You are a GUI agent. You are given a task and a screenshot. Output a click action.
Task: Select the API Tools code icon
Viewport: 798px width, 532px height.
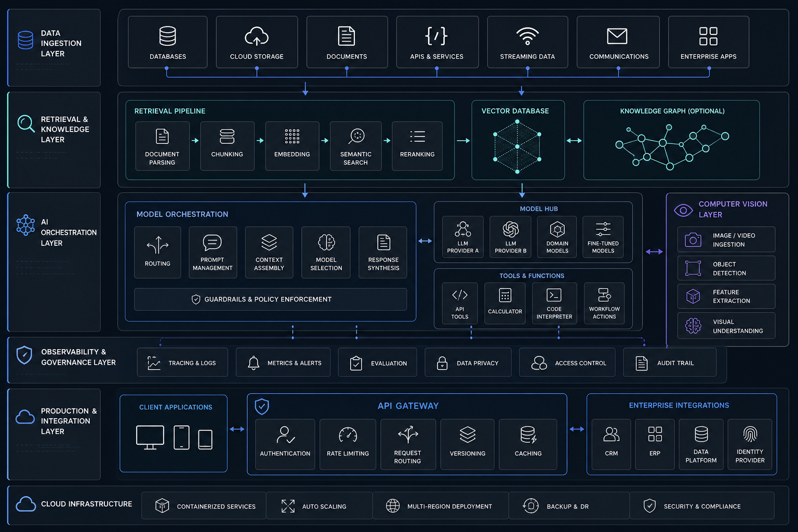[x=460, y=295]
